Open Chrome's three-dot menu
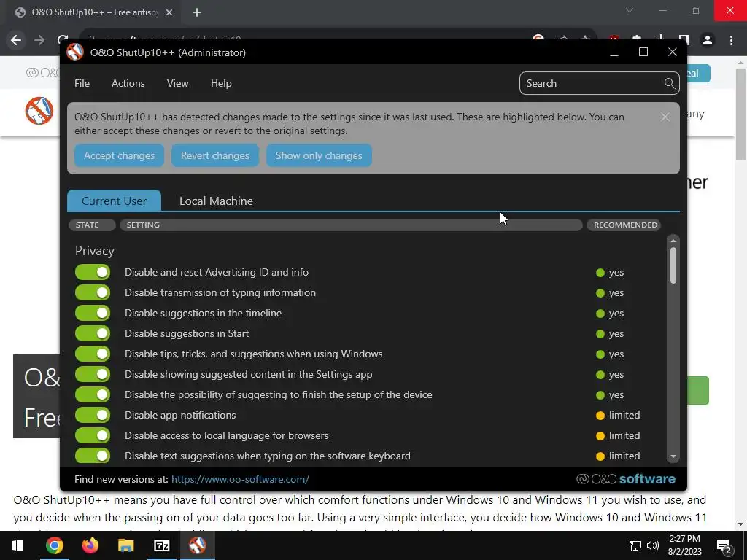 point(731,41)
